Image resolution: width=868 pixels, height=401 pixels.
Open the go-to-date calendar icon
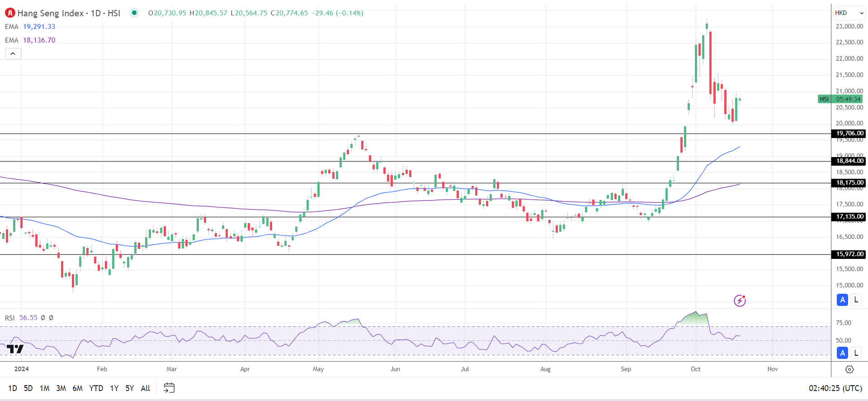tap(169, 388)
